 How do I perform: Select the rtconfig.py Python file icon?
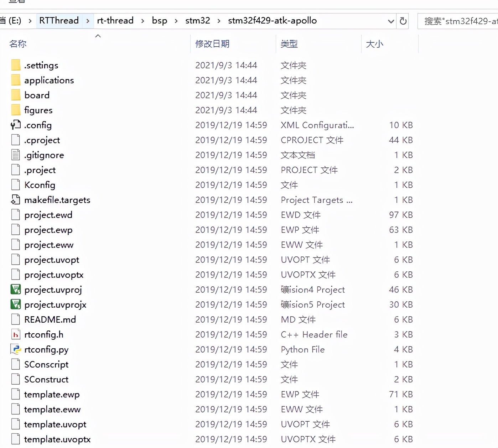point(15,349)
